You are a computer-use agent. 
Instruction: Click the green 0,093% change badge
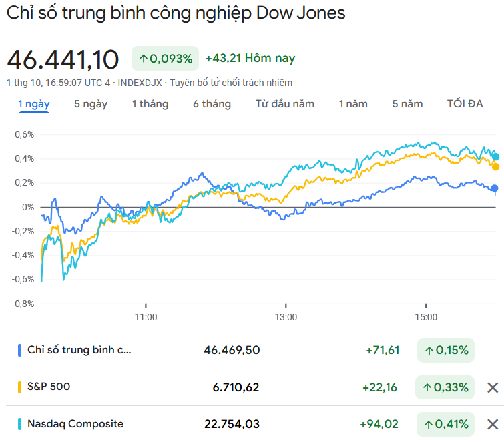click(x=166, y=59)
